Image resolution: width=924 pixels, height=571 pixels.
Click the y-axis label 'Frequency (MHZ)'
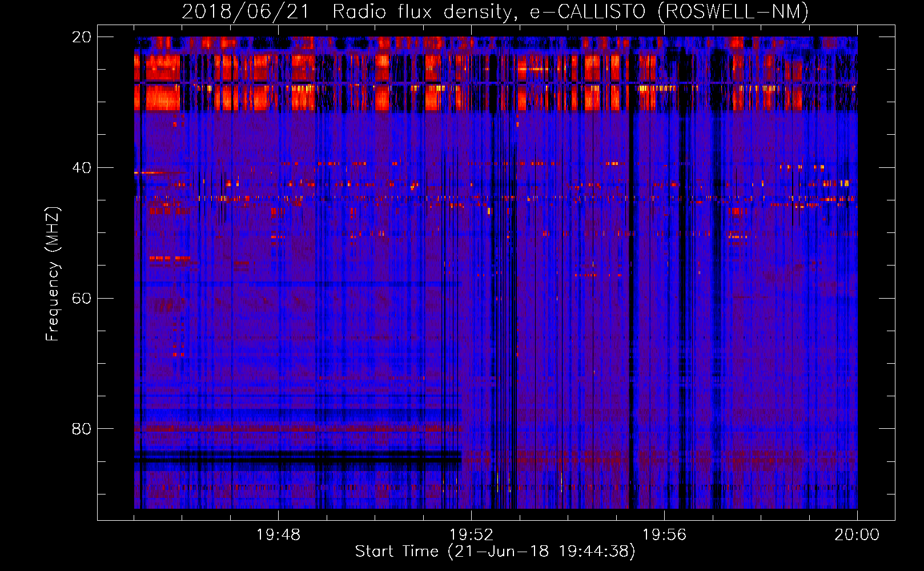[x=53, y=274]
